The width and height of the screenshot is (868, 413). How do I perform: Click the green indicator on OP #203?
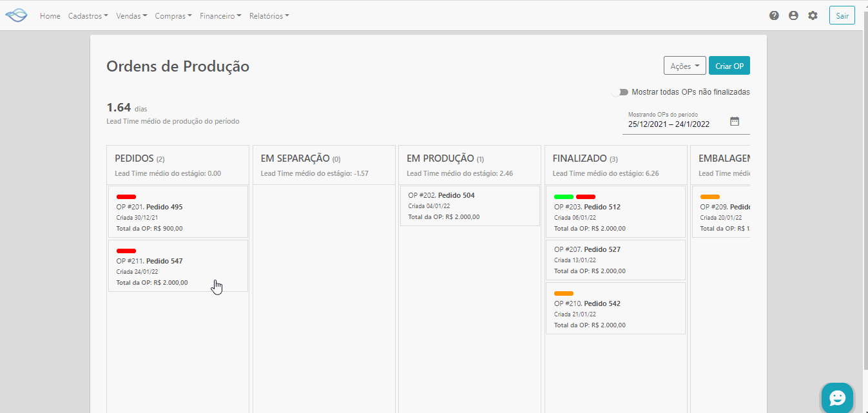[x=563, y=197]
